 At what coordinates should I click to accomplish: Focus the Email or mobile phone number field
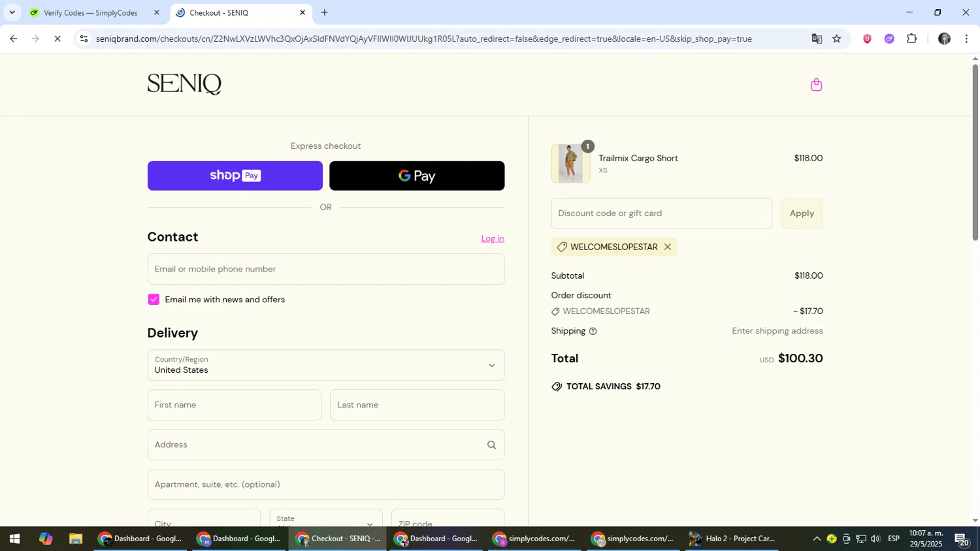pos(326,269)
